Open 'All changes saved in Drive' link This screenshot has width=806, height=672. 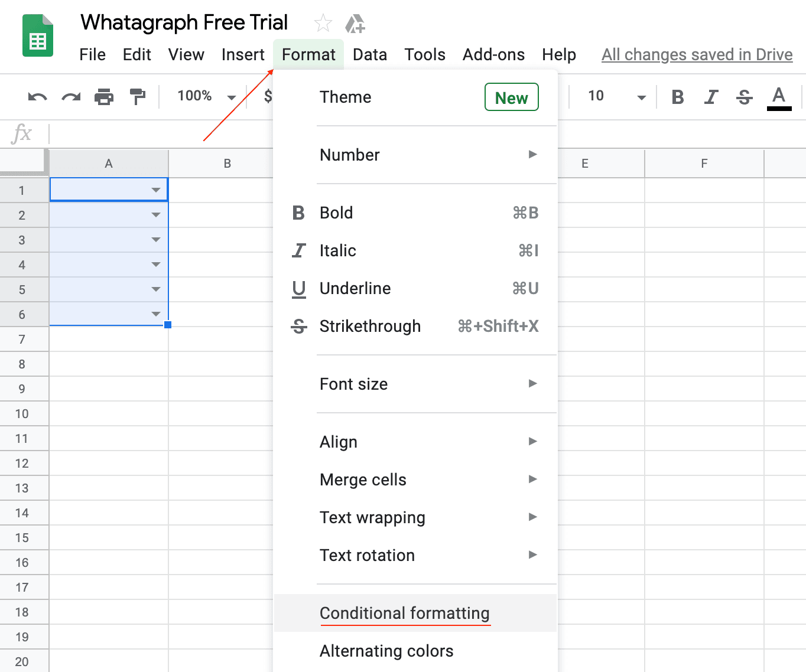[x=697, y=54]
